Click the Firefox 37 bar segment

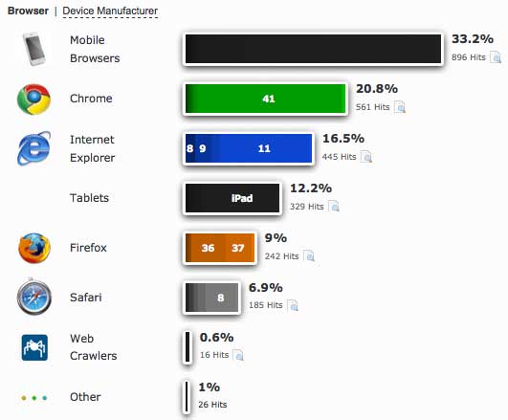point(239,248)
